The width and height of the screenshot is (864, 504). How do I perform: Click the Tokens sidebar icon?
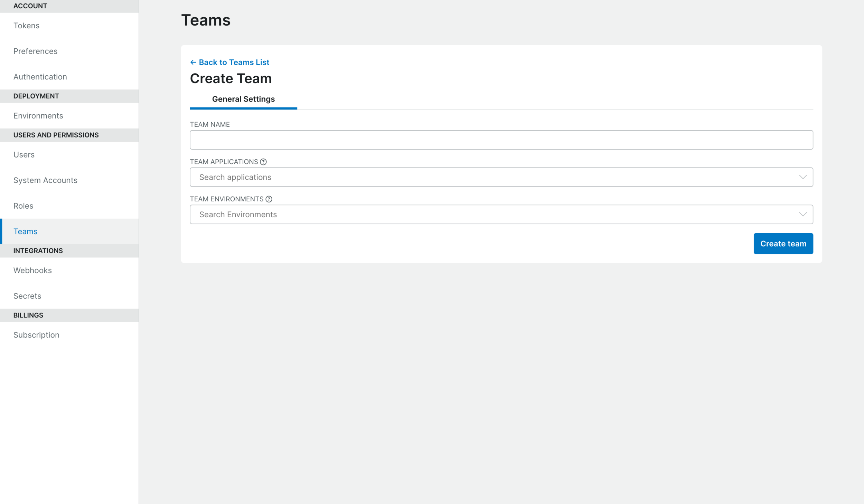26,25
